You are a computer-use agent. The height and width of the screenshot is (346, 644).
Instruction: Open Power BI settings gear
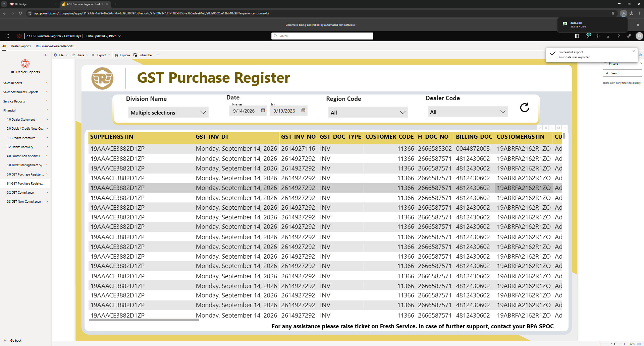pos(597,36)
